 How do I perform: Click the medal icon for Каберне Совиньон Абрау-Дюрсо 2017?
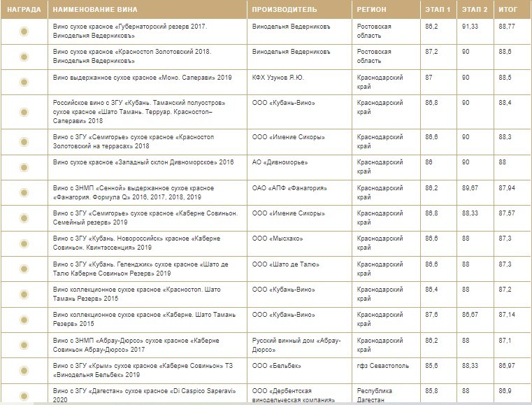point(24,345)
